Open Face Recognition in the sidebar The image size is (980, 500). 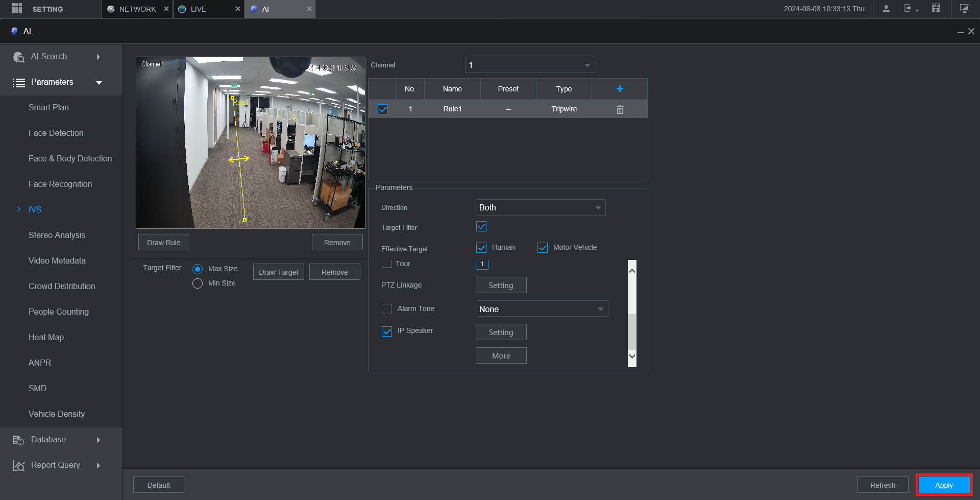coord(60,184)
